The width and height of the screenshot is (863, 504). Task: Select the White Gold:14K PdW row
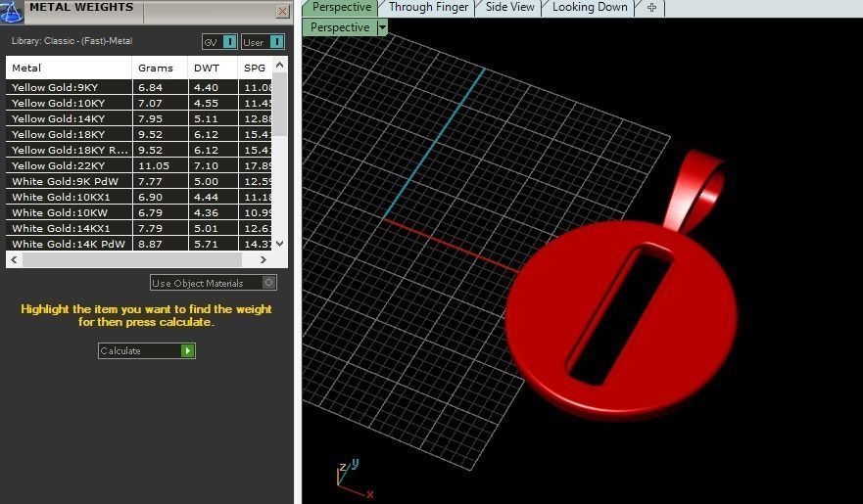click(139, 244)
